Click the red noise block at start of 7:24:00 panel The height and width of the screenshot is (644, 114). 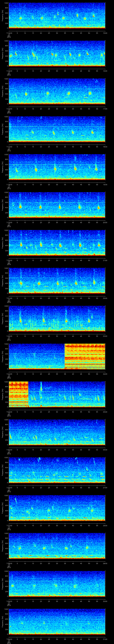pos(19,394)
